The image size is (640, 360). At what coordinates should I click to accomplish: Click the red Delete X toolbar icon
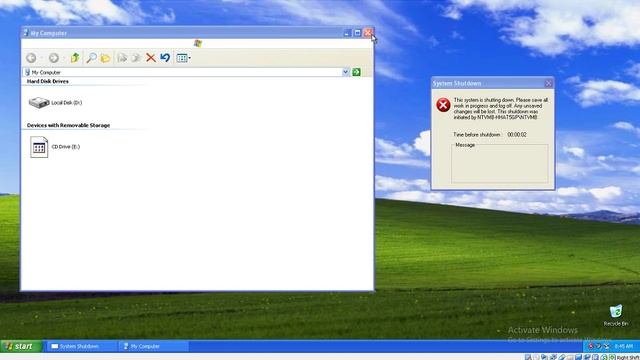coord(151,58)
